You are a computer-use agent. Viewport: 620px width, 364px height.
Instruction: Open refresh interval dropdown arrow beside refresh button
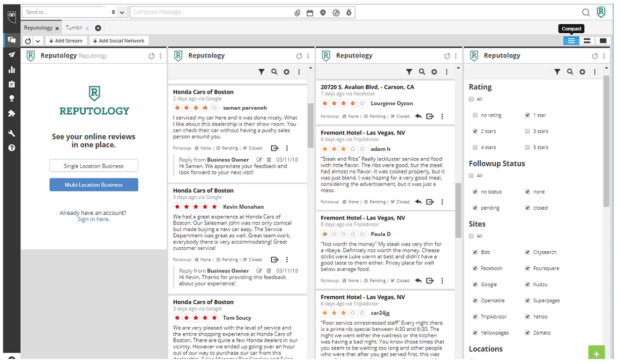pos(38,41)
